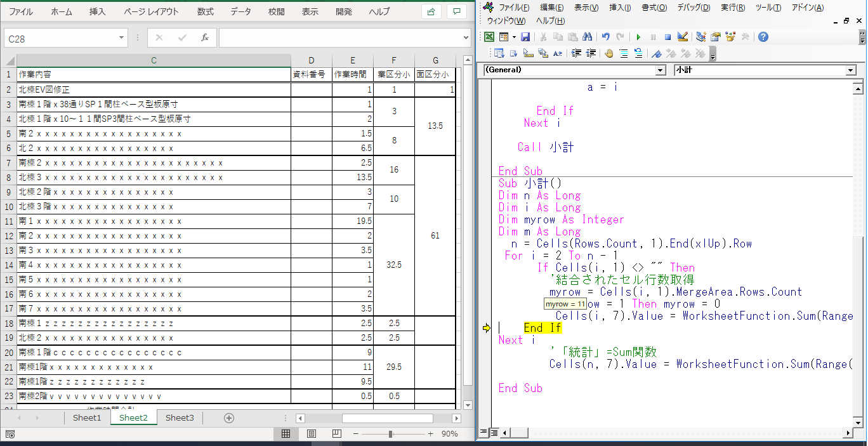Open the Edit toolbar options arrow
The height and width of the screenshot is (446, 868).
(x=713, y=55)
